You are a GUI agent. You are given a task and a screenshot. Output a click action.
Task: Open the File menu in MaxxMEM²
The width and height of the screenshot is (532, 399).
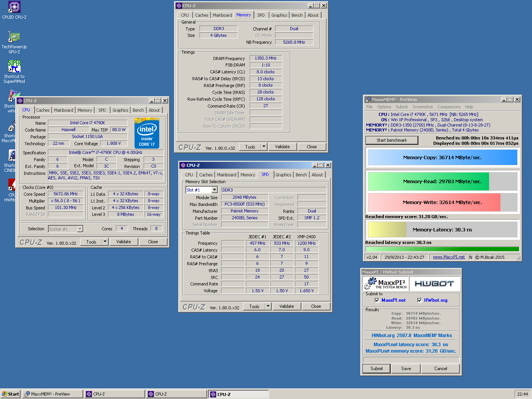click(x=369, y=107)
